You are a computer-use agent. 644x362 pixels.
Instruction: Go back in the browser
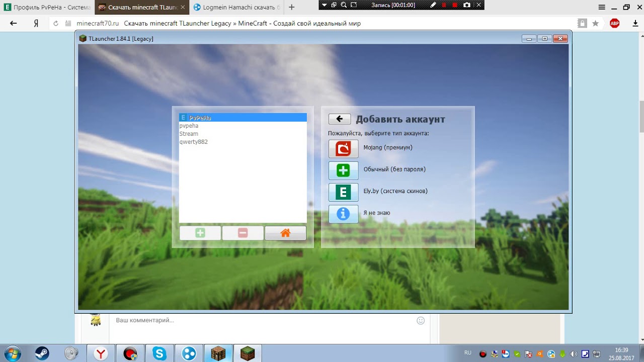[14, 23]
